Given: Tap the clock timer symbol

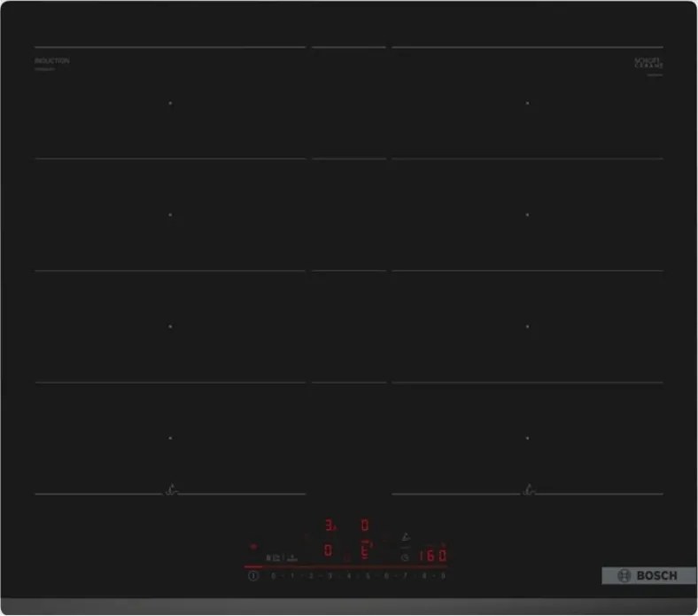Looking at the screenshot, I should click(x=405, y=558).
